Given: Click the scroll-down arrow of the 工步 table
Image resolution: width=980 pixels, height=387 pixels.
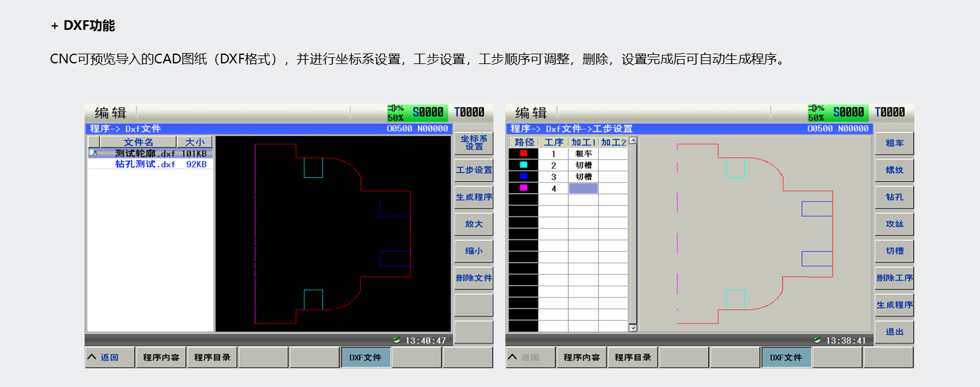Looking at the screenshot, I should coord(633,328).
